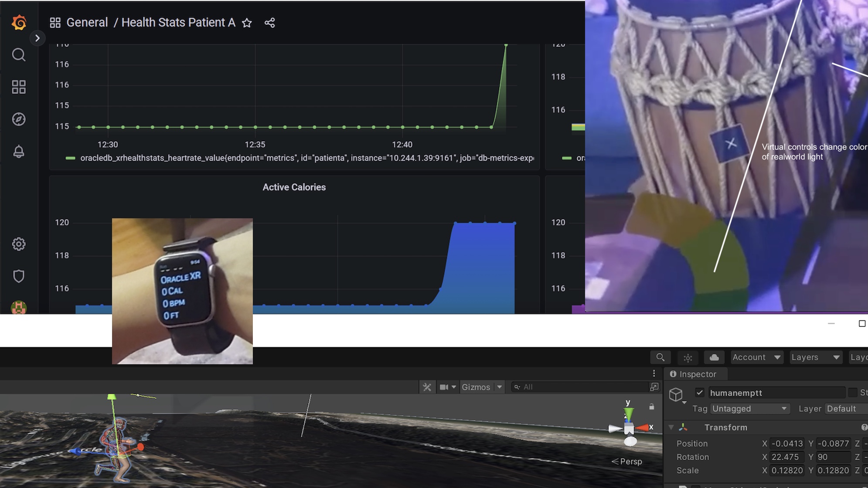The width and height of the screenshot is (868, 488).
Task: Open Explore using the compass icon
Action: 19,119
